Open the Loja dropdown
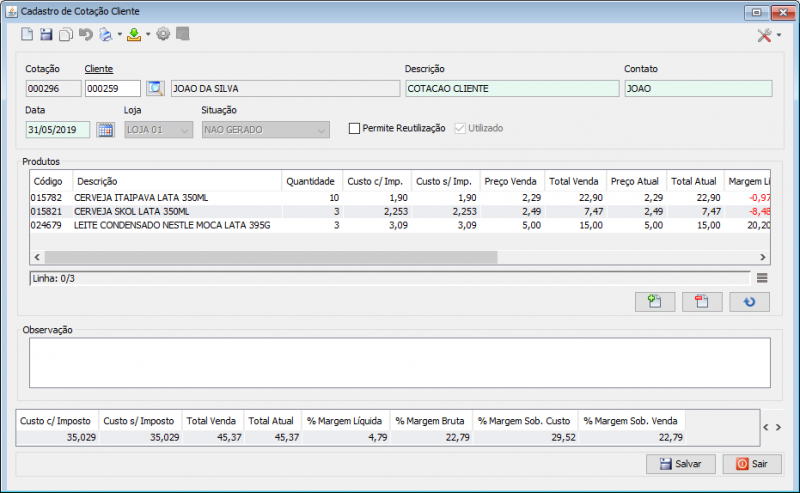Image resolution: width=800 pixels, height=493 pixels. pyautogui.click(x=159, y=130)
